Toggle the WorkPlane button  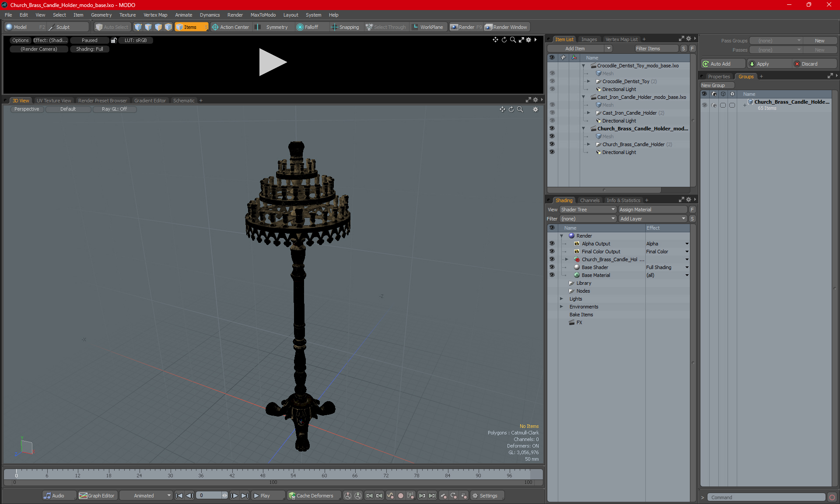427,27
